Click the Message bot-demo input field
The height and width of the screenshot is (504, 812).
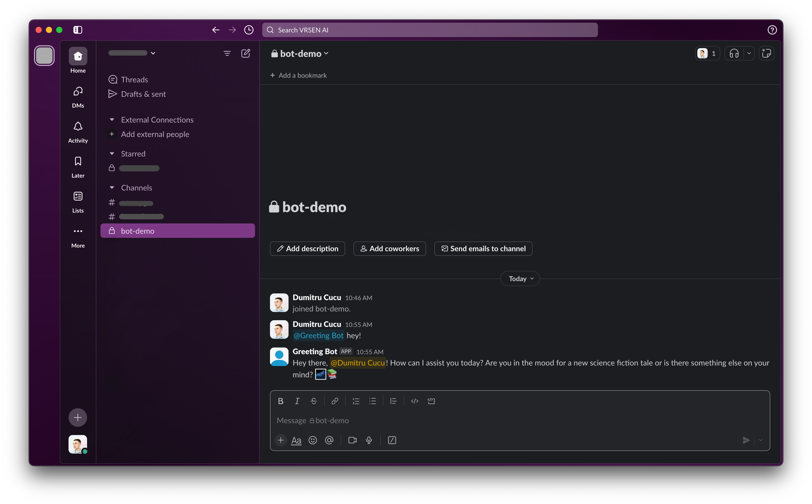(x=500, y=421)
